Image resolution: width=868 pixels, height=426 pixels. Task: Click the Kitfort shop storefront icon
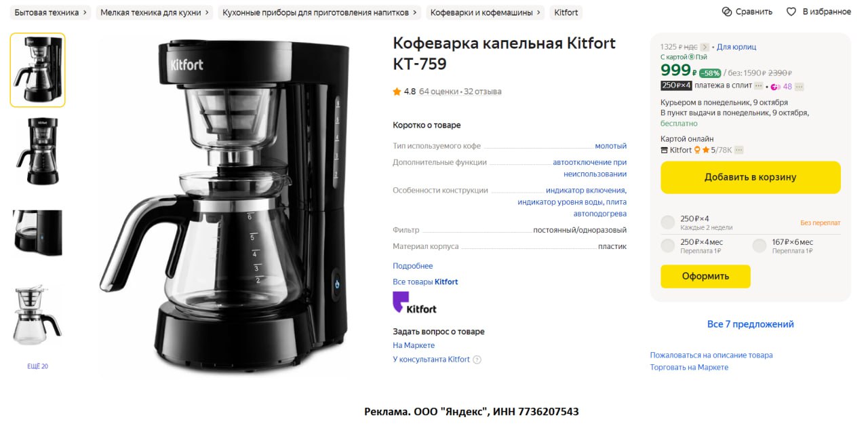click(x=665, y=150)
